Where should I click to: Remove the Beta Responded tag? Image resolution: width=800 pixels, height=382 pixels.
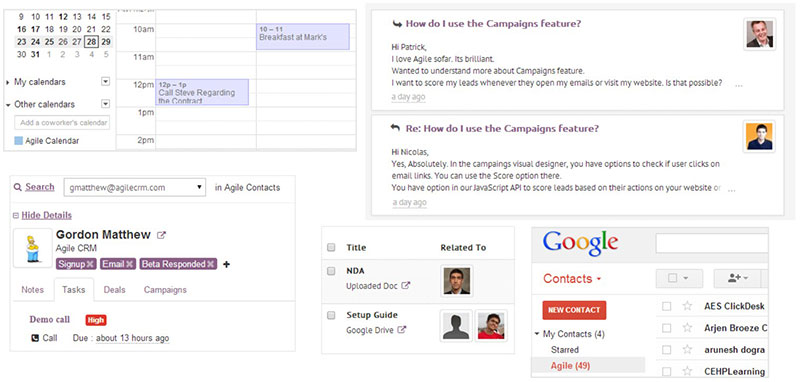pyautogui.click(x=210, y=264)
